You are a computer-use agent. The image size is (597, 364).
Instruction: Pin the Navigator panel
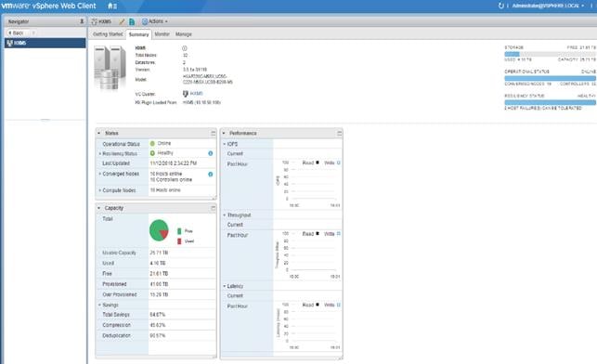click(x=82, y=21)
